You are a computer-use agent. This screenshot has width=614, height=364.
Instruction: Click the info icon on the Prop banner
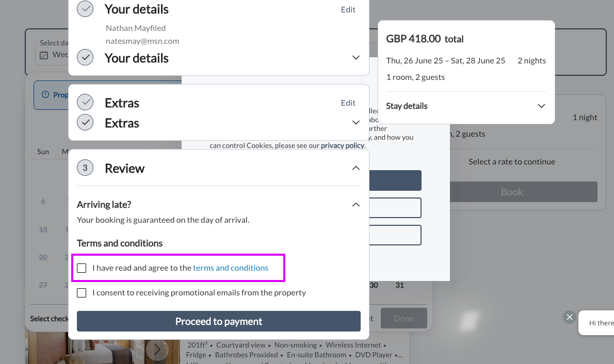click(45, 95)
